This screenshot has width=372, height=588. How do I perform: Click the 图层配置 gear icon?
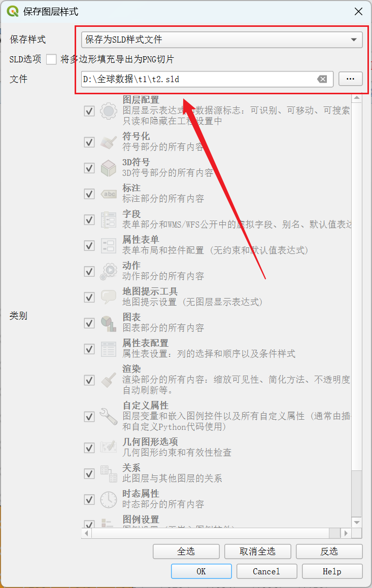click(109, 111)
